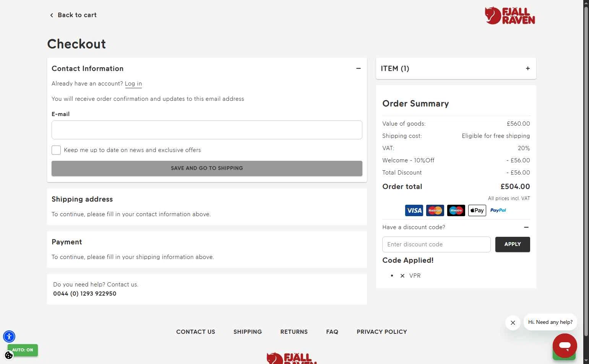Click the page vertical scrollbar
This screenshot has height=364, width=589.
click(x=586, y=172)
